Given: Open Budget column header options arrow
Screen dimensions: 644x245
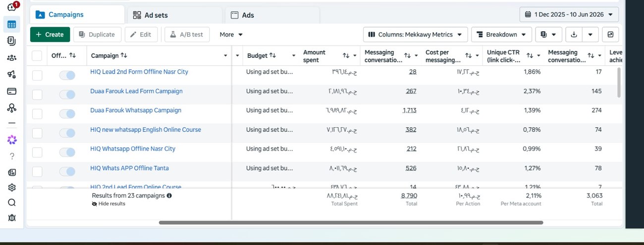Looking at the screenshot, I should (293, 56).
